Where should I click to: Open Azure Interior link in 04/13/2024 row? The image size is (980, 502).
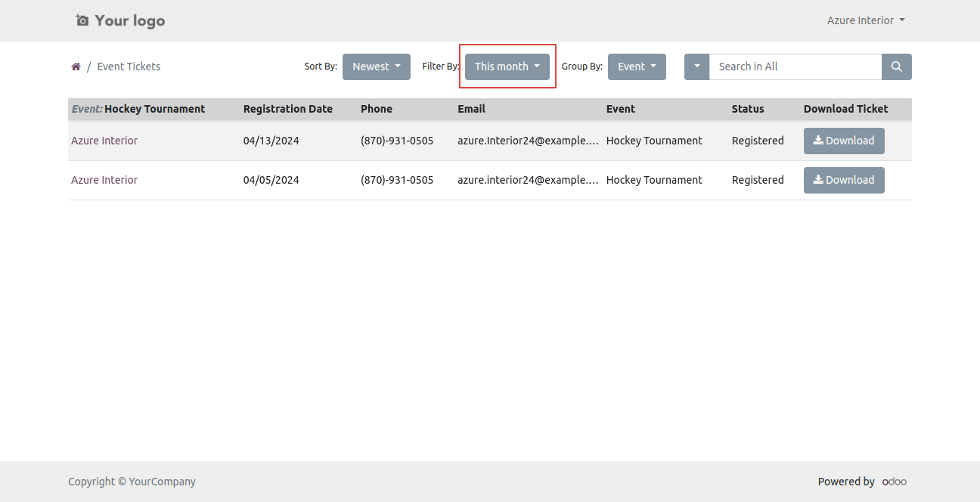coord(104,141)
